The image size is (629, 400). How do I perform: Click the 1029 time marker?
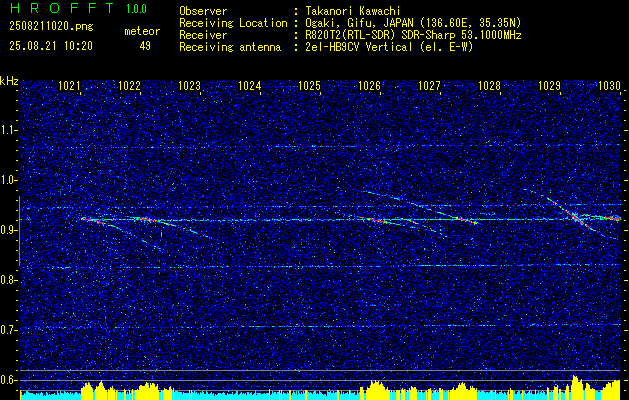(549, 85)
